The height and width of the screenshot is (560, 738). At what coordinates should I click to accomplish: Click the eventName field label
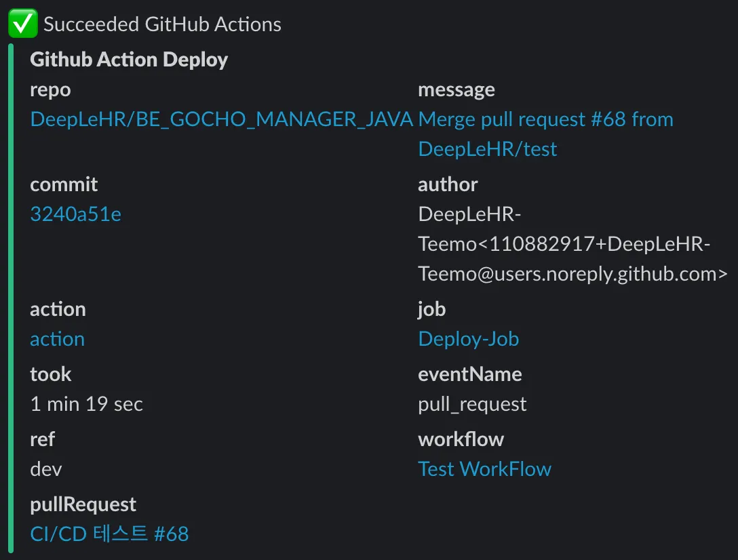tap(469, 374)
